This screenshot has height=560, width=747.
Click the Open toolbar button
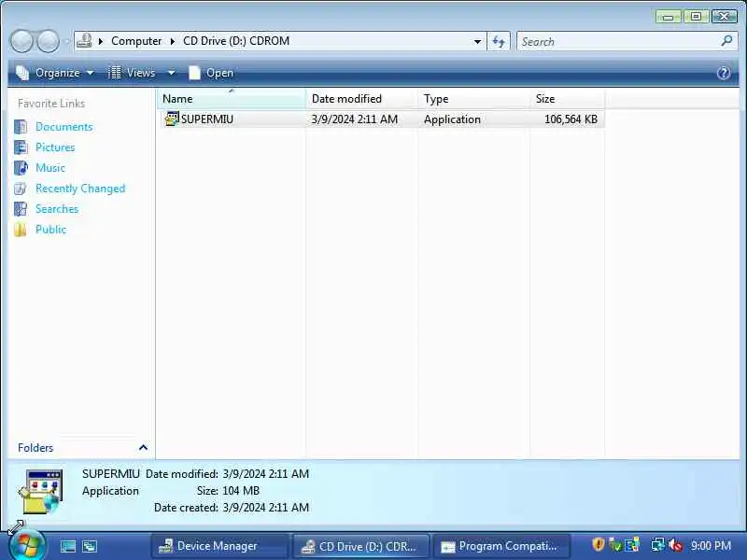211,73
